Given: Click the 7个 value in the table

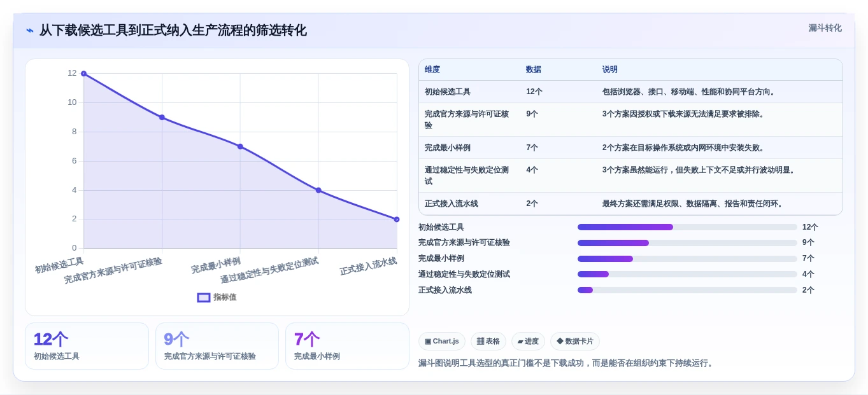Looking at the screenshot, I should (x=532, y=148).
